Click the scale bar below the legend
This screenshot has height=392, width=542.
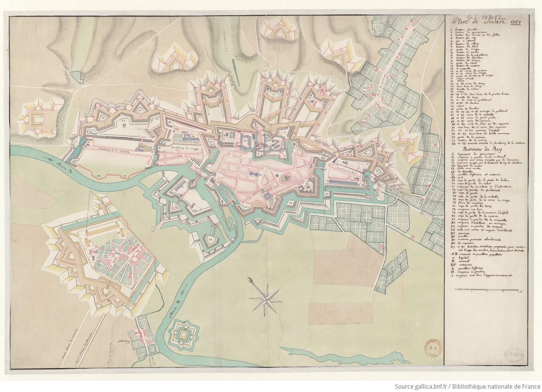click(488, 291)
